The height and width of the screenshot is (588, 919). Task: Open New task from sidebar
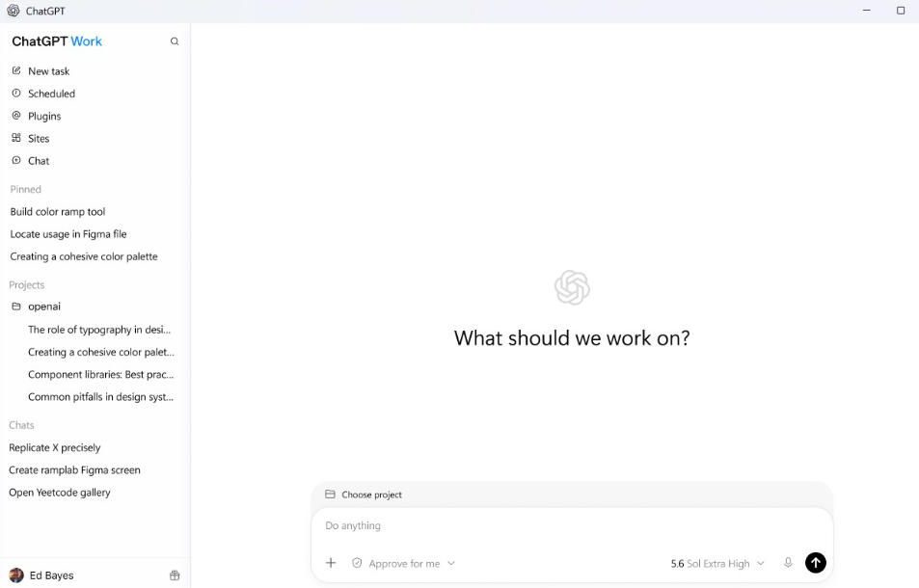[48, 71]
